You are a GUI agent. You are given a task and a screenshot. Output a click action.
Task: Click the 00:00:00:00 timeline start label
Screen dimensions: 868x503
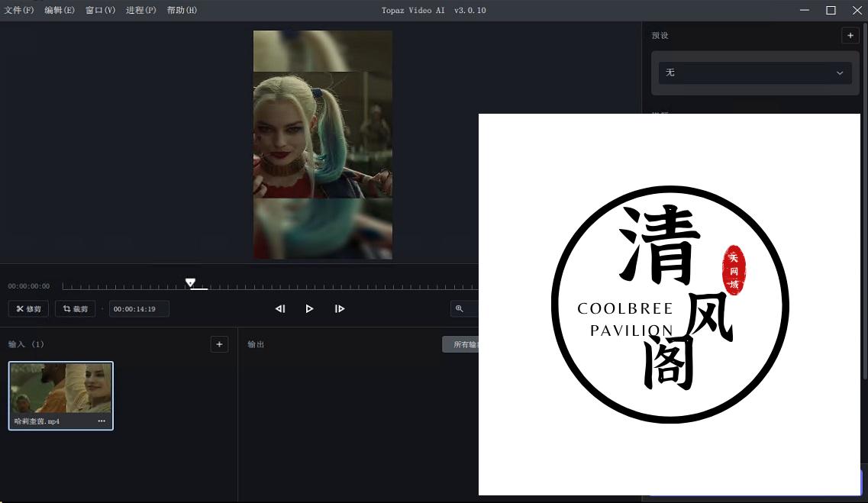point(29,286)
